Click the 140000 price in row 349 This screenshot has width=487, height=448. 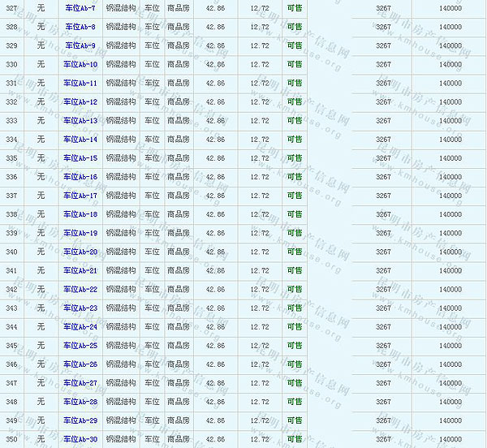450,420
